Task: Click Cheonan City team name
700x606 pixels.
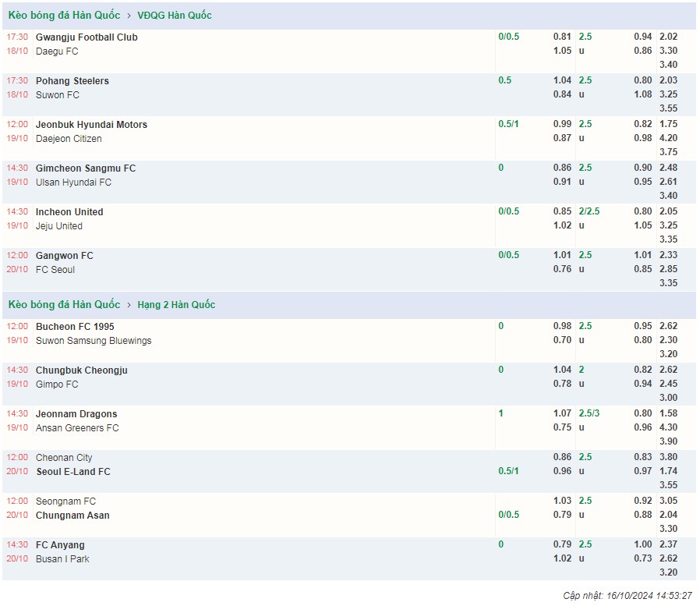Action: 64,458
